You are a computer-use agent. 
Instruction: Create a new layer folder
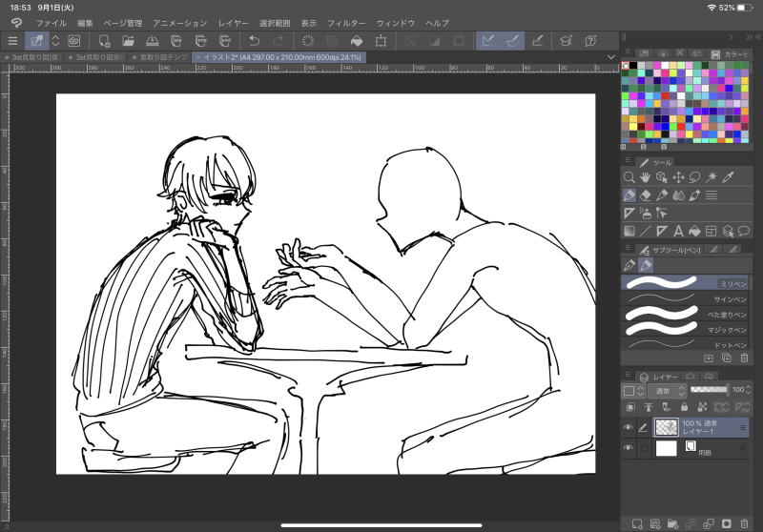[672, 523]
